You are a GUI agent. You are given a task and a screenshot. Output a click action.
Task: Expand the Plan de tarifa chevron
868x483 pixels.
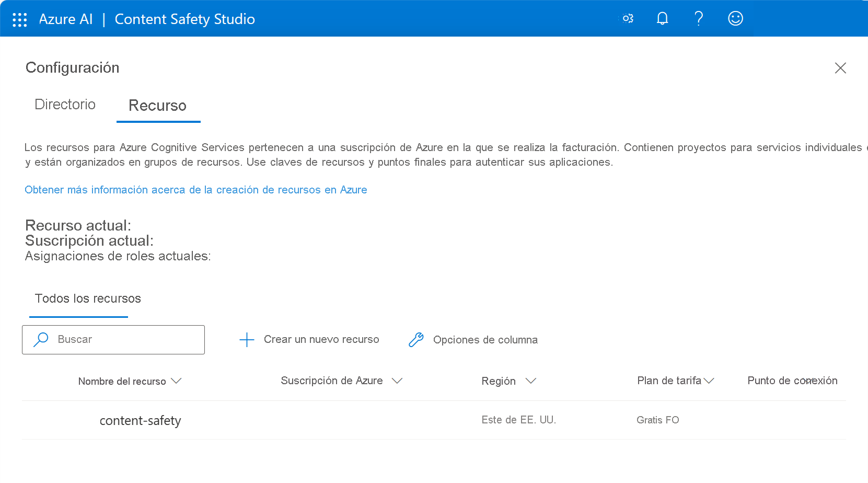[x=709, y=381]
